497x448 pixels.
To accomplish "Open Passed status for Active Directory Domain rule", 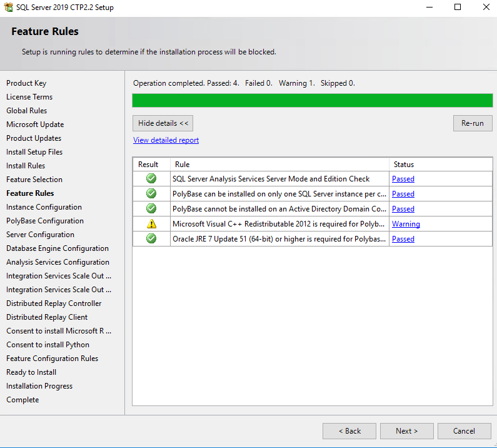I will (403, 209).
